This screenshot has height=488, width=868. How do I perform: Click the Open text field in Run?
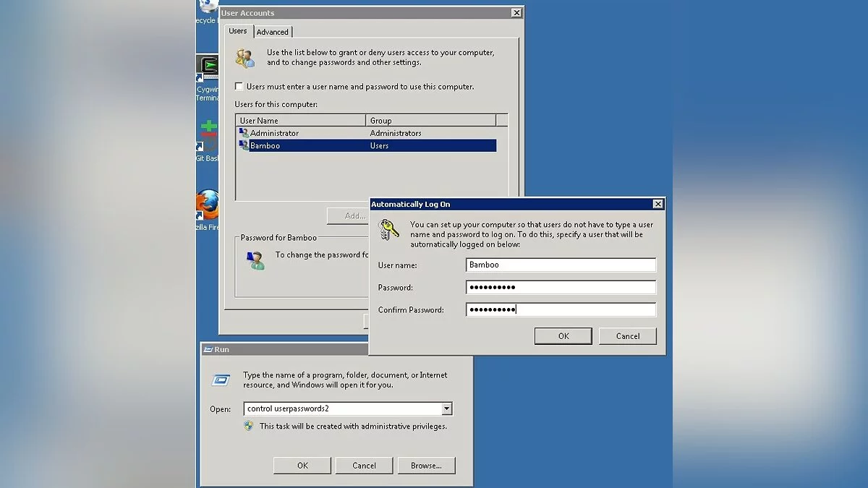343,408
